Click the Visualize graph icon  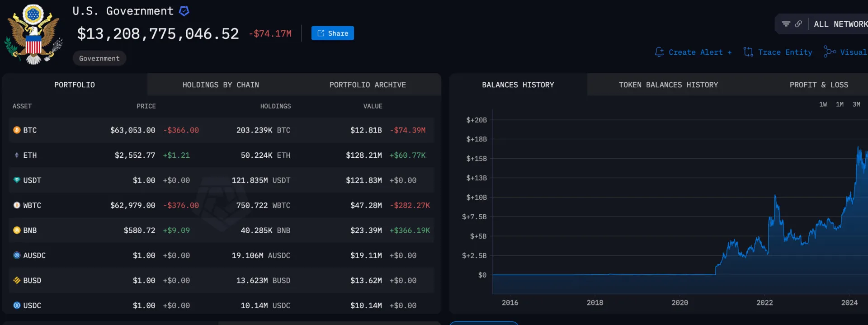(830, 52)
